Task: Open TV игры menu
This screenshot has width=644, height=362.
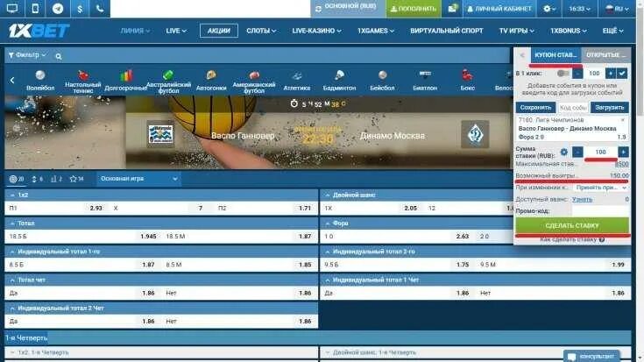Action: pos(516,31)
